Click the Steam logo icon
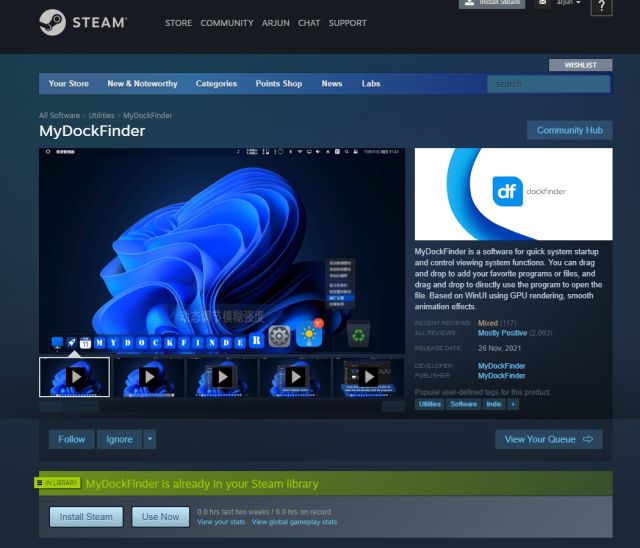This screenshot has height=548, width=640. click(52, 22)
